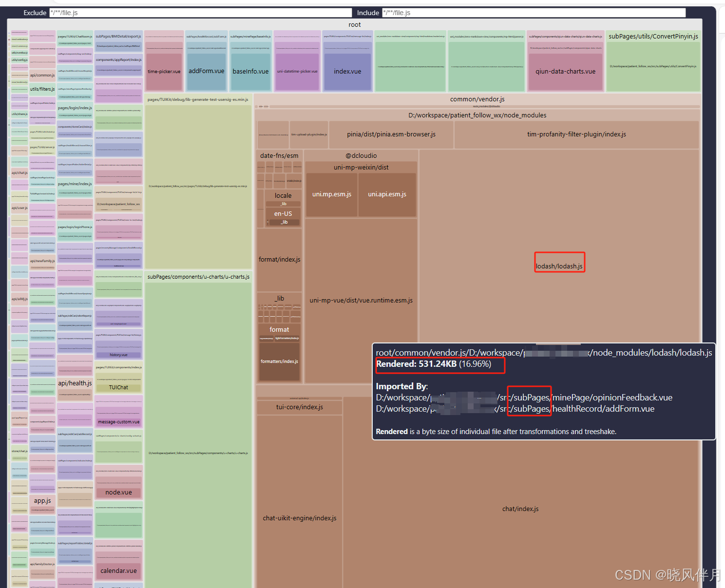Select the uni.mp.esm.js block
Viewport: 725px width, 588px height.
click(x=332, y=194)
